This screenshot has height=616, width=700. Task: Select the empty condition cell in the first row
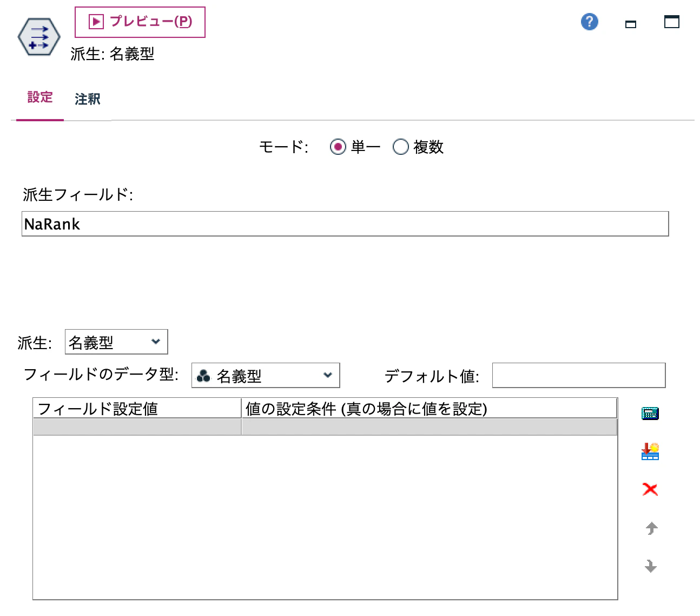click(429, 427)
